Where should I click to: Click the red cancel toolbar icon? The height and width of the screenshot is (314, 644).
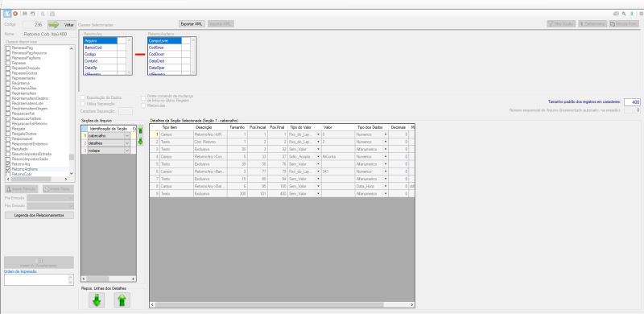tap(15, 14)
